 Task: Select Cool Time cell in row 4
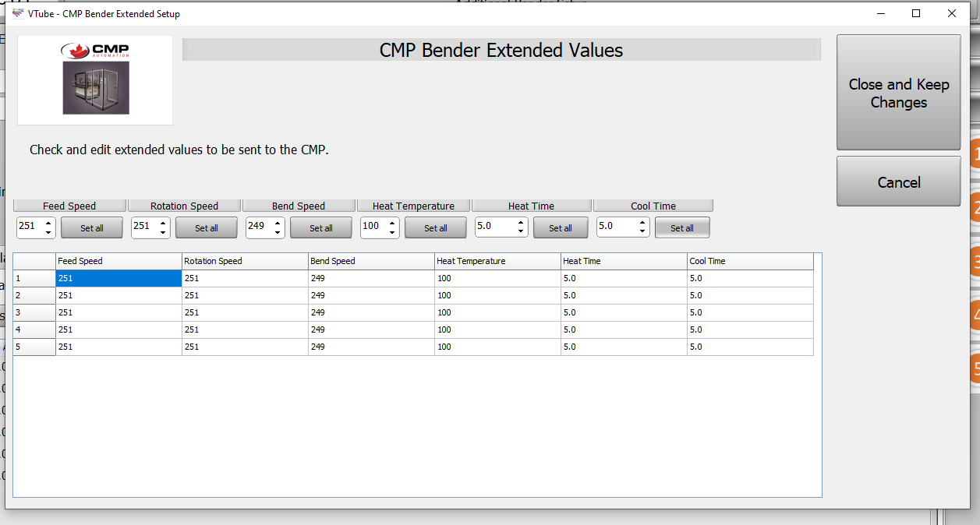tap(750, 329)
